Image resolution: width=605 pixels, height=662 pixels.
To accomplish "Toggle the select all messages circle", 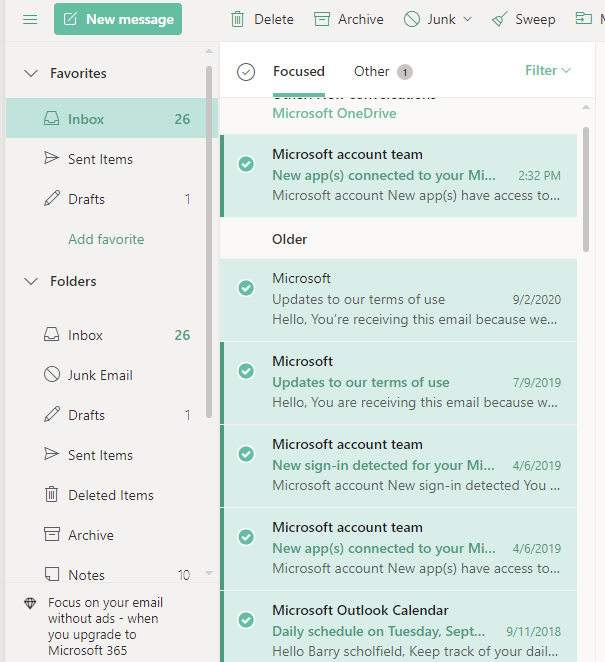I will [246, 72].
